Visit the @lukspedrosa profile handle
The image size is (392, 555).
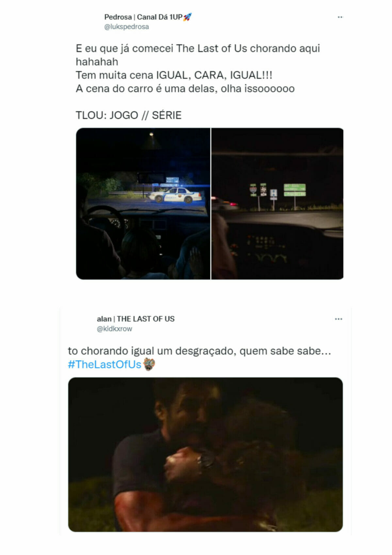pos(126,27)
